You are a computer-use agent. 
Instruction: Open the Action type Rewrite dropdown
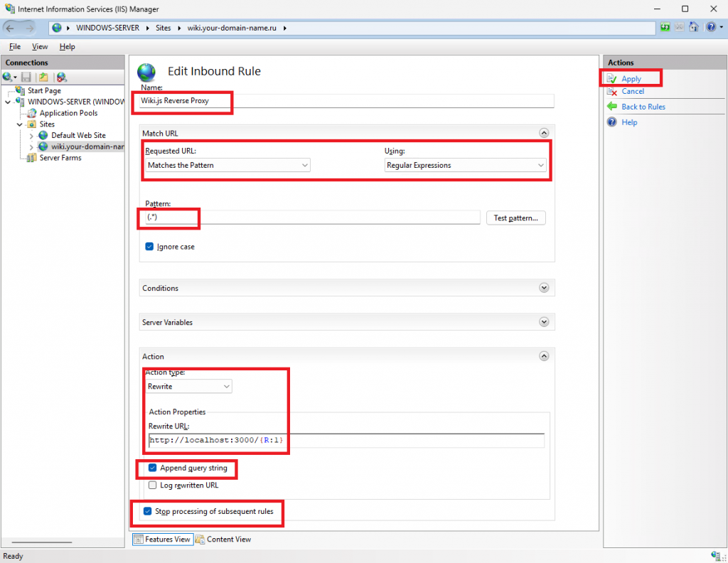click(x=188, y=387)
